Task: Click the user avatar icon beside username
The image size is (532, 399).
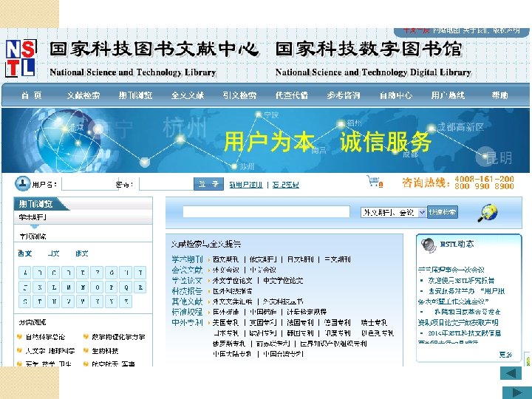Action: pyautogui.click(x=22, y=184)
